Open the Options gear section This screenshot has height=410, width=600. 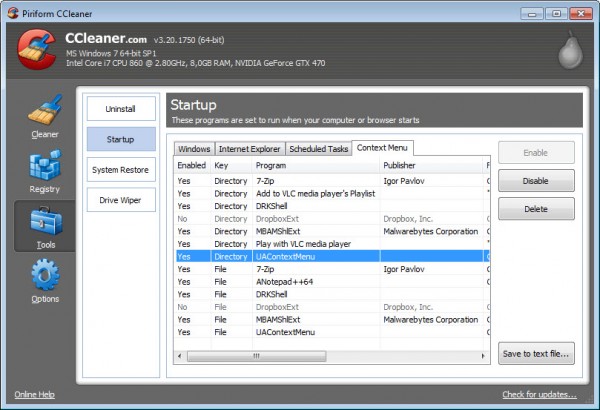45,281
